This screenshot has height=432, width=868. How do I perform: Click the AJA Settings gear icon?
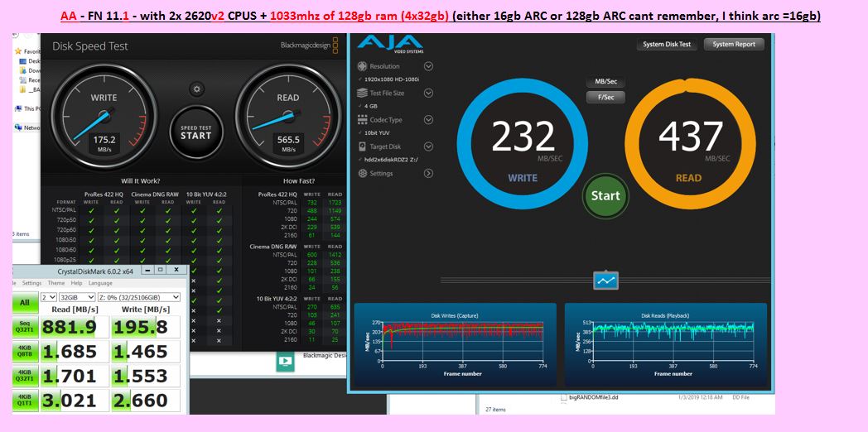363,173
